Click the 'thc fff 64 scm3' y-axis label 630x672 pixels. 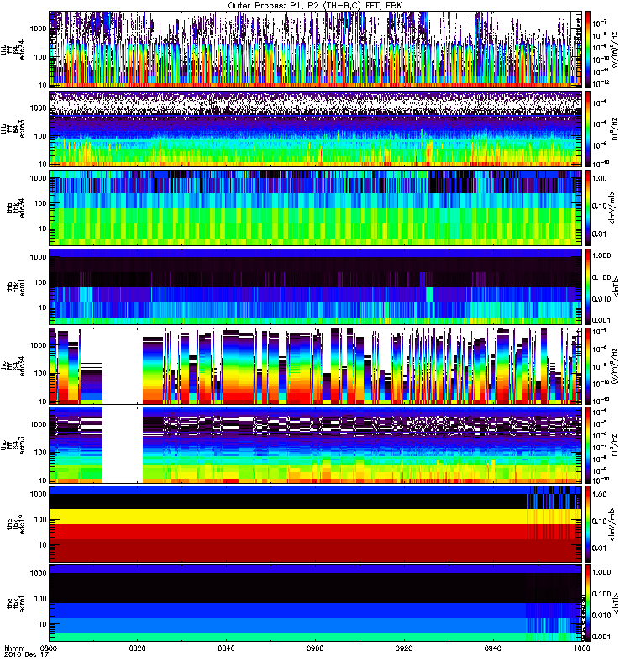coord(13,445)
